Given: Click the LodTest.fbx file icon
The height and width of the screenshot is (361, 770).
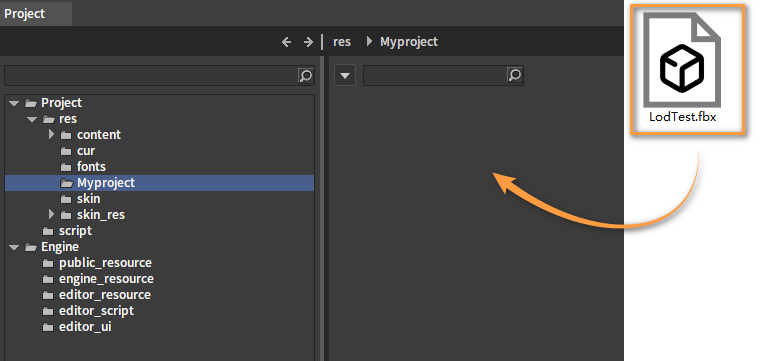Looking at the screenshot, I should point(682,59).
